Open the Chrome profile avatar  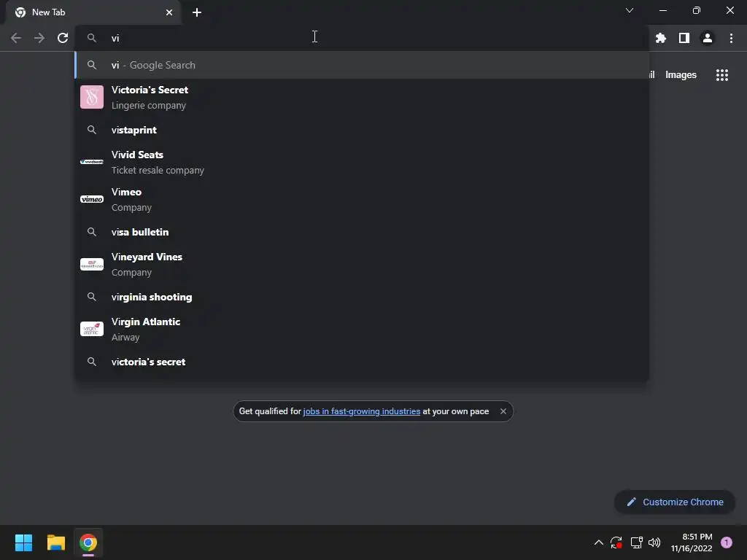point(708,38)
